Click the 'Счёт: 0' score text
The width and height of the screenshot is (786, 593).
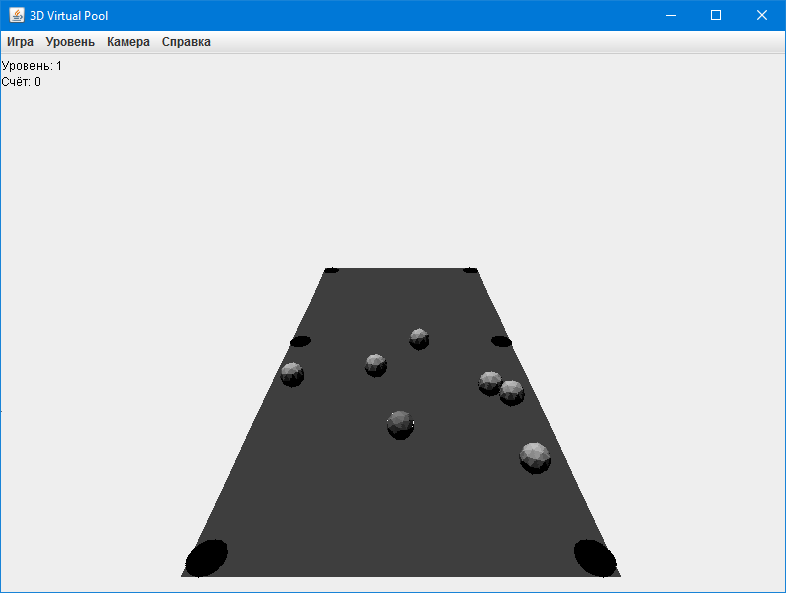coord(21,82)
